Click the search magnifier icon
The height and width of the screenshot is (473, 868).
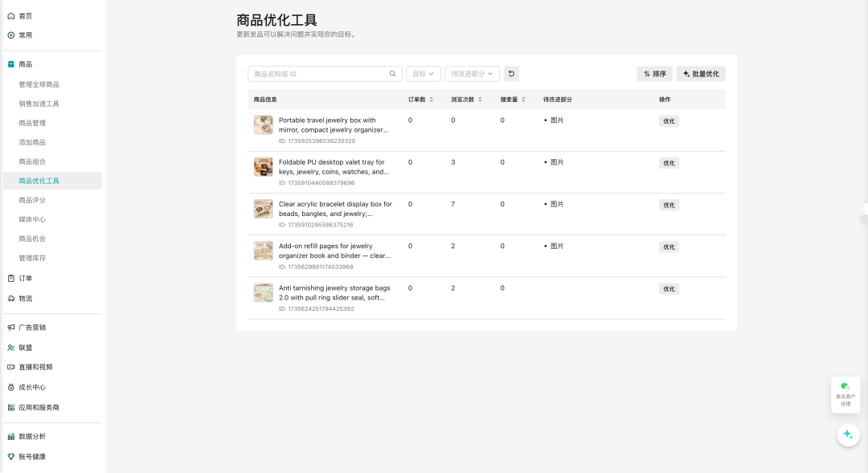[x=392, y=74]
